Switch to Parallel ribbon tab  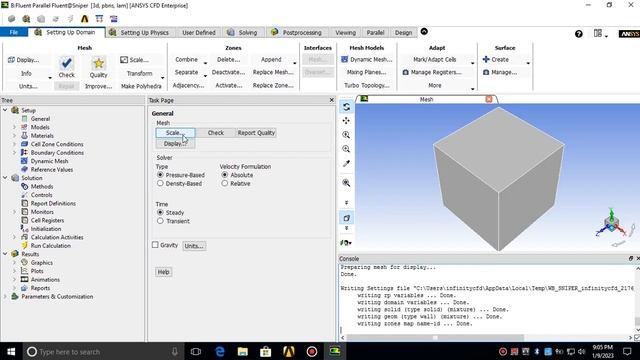[x=375, y=33]
